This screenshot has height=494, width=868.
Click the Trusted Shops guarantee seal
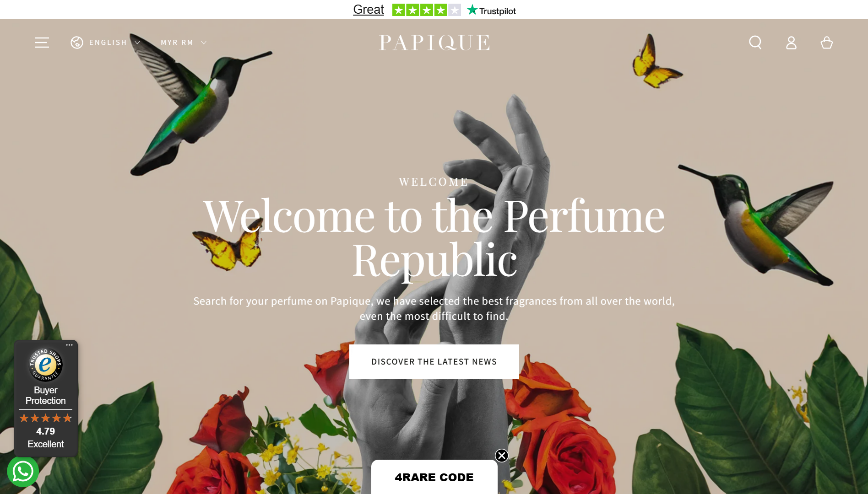click(45, 365)
